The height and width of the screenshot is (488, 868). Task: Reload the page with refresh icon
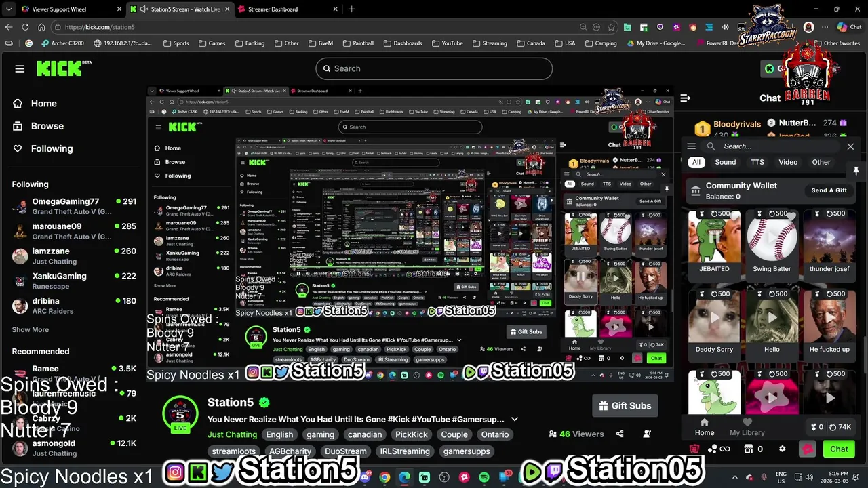[x=25, y=27]
